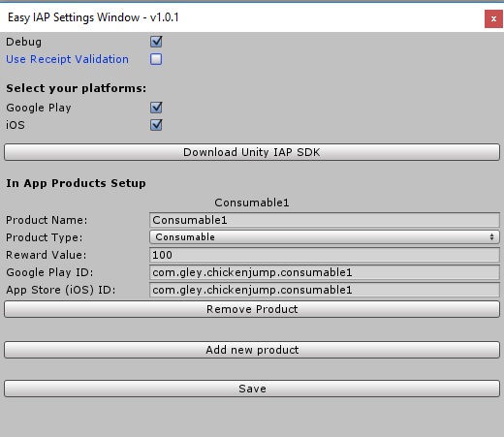Click the Easy IAP Settings Window title
This screenshot has height=437, width=504.
pyautogui.click(x=93, y=17)
